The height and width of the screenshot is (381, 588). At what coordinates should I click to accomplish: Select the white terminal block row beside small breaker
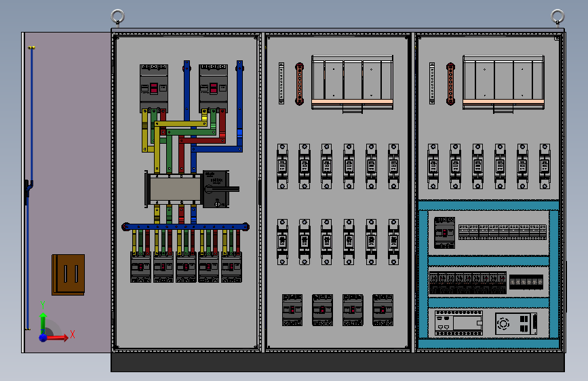503,232
